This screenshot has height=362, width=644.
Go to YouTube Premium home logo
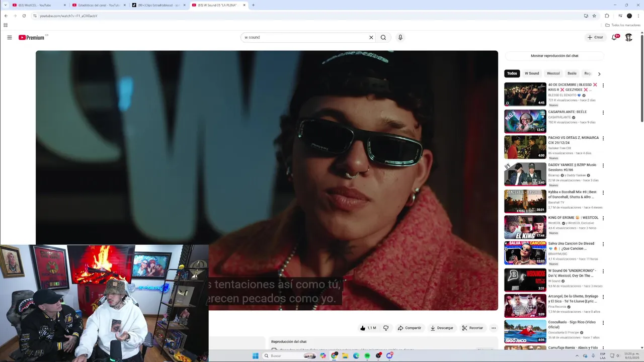[x=31, y=37]
